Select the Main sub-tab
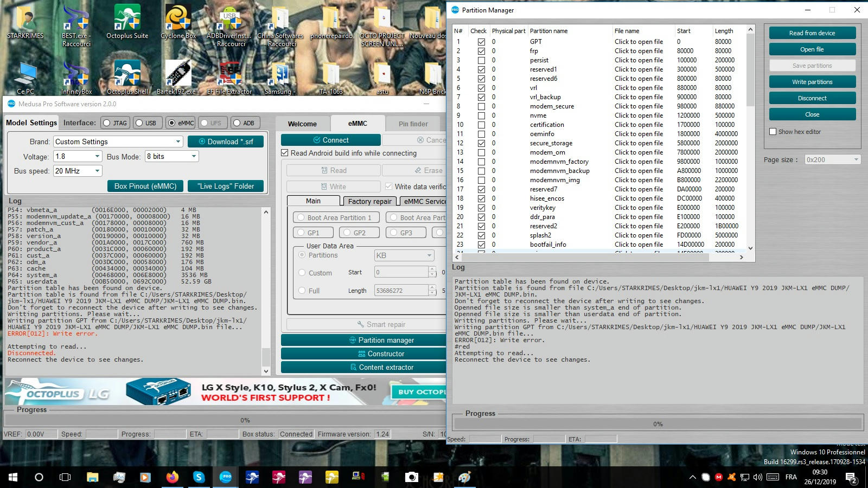 314,201
